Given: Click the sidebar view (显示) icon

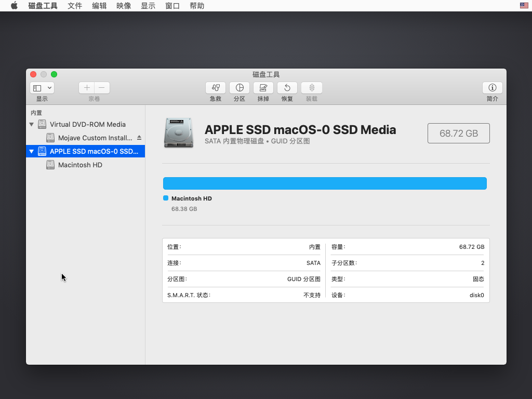Looking at the screenshot, I should [x=37, y=88].
